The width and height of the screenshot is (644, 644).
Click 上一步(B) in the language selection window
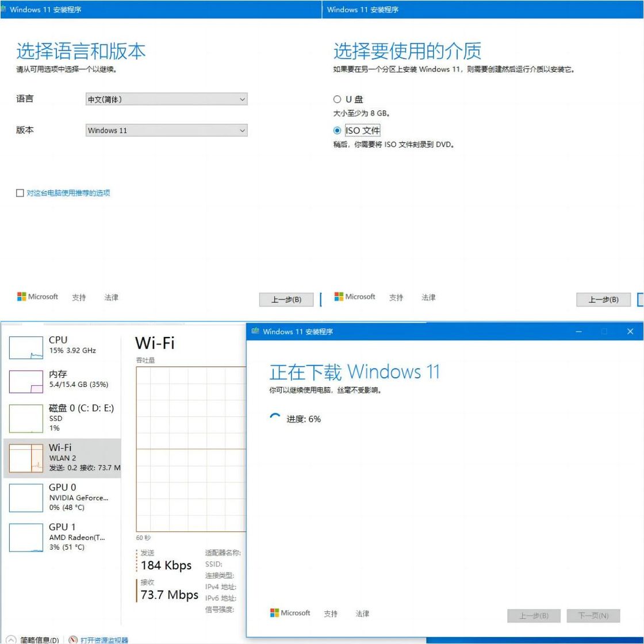coord(286,300)
